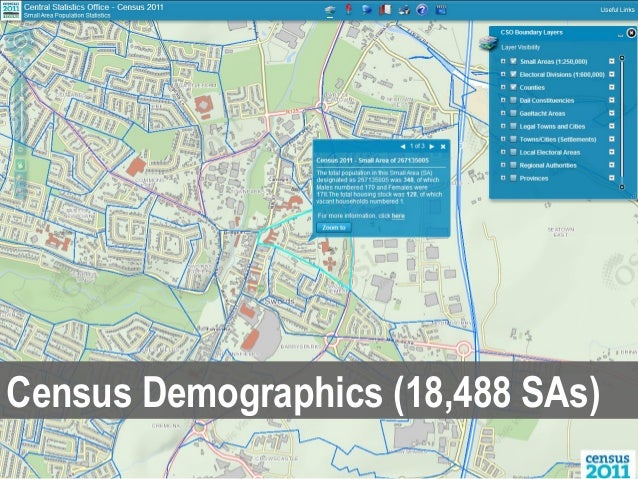Enable the Towns/Cities (Settlements) layer
638x479 pixels.
click(x=513, y=139)
